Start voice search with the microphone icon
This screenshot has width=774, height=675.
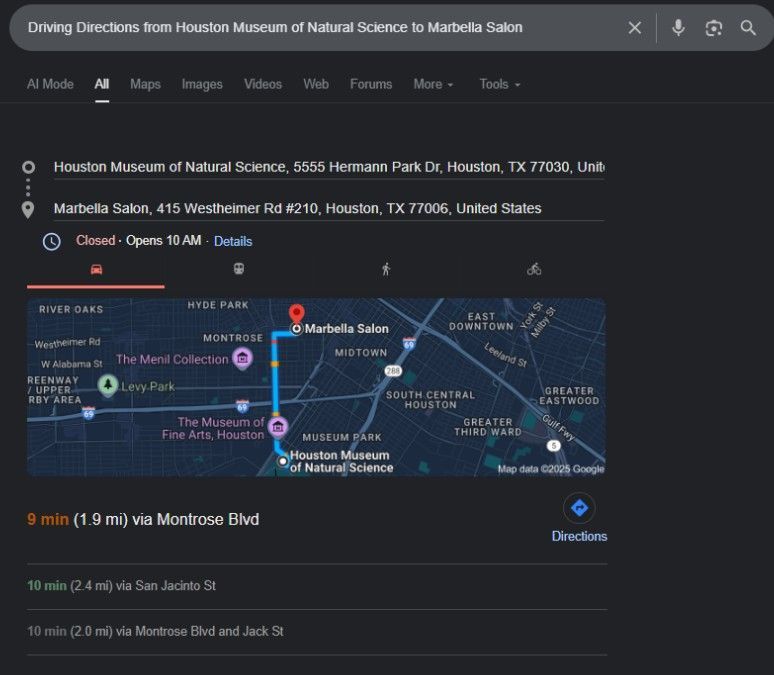point(678,28)
